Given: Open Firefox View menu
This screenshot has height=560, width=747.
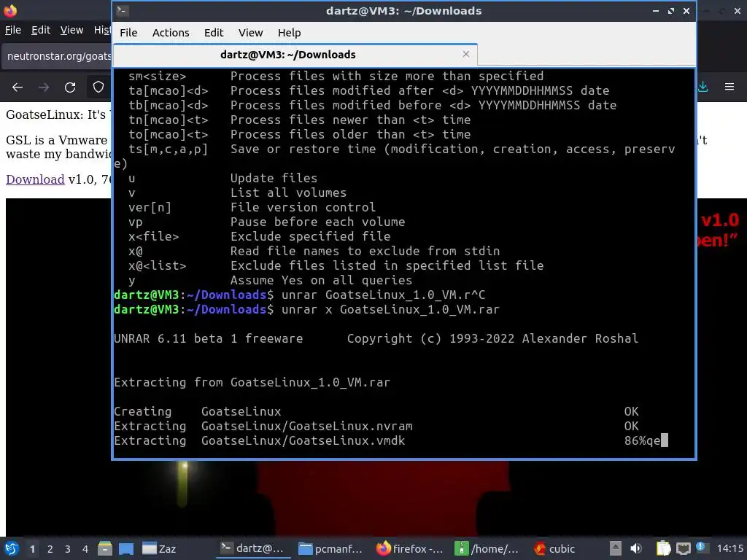Looking at the screenshot, I should (x=71, y=30).
